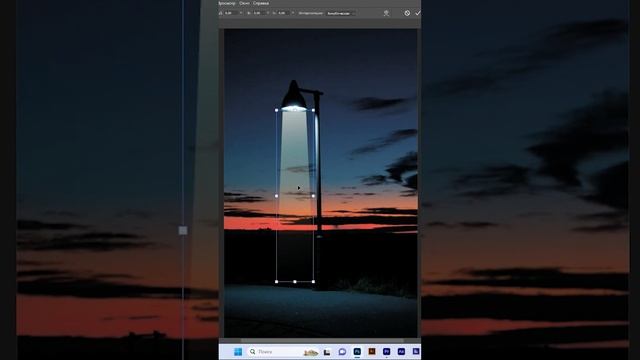Open the vertical skew value dropdown arrow
The height and width of the screenshot is (360, 640).
coord(293,13)
